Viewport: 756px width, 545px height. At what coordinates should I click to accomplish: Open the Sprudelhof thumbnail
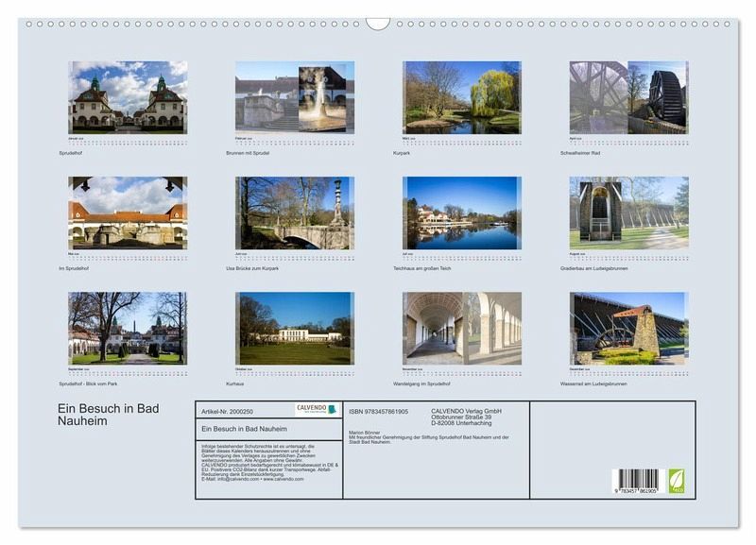point(128,96)
